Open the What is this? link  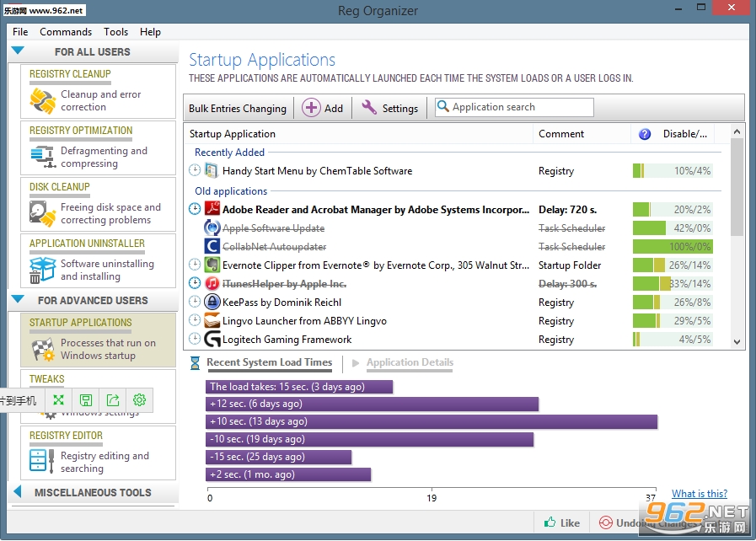point(699,493)
